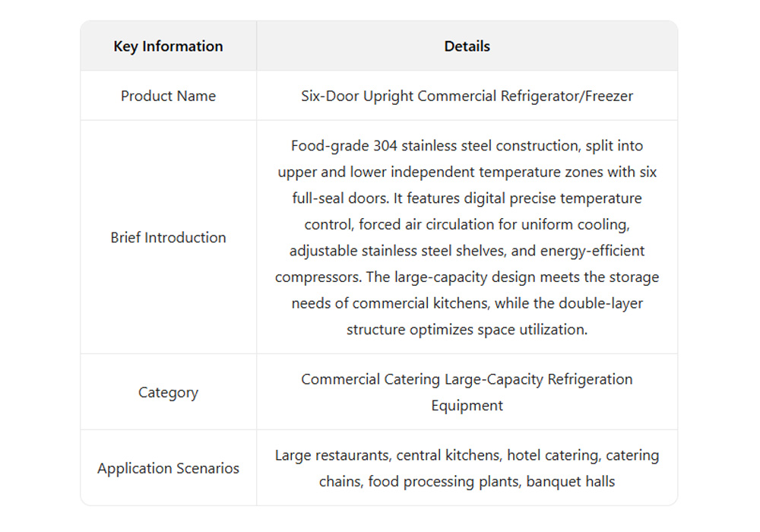Viewport: 760px width, 532px height.
Task: Click the line mentioning commercial kitchens
Action: click(467, 303)
